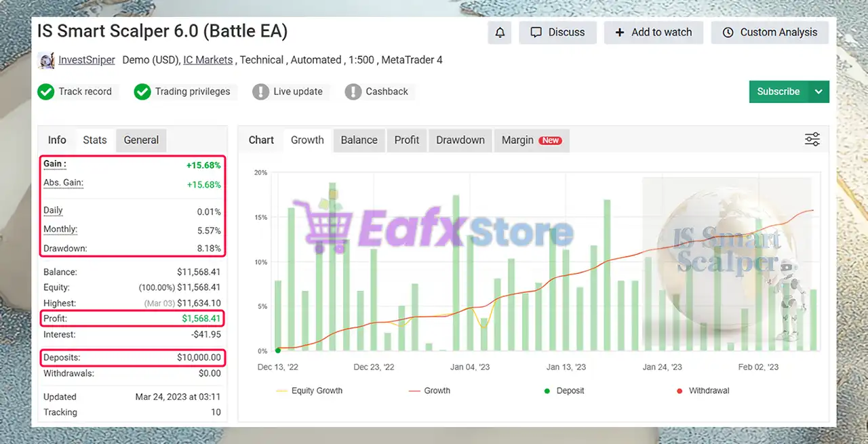Switch to the Stats tab

(x=95, y=140)
